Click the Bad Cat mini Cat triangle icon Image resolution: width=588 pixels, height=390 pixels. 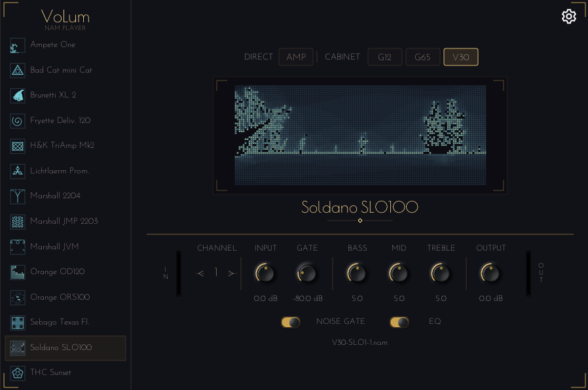point(17,71)
